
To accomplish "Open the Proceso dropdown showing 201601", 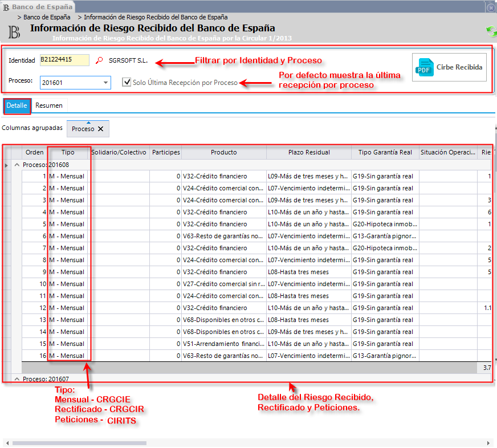I will [x=105, y=83].
